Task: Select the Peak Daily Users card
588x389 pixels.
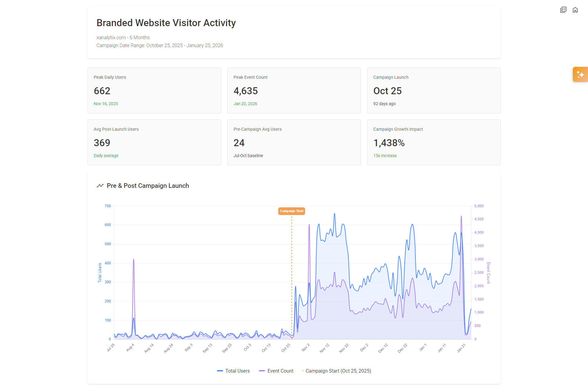Action: [154, 90]
